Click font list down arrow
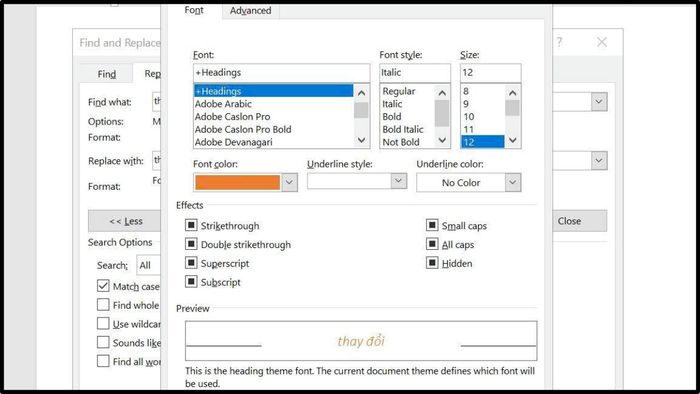This screenshot has width=700, height=394. click(x=362, y=140)
